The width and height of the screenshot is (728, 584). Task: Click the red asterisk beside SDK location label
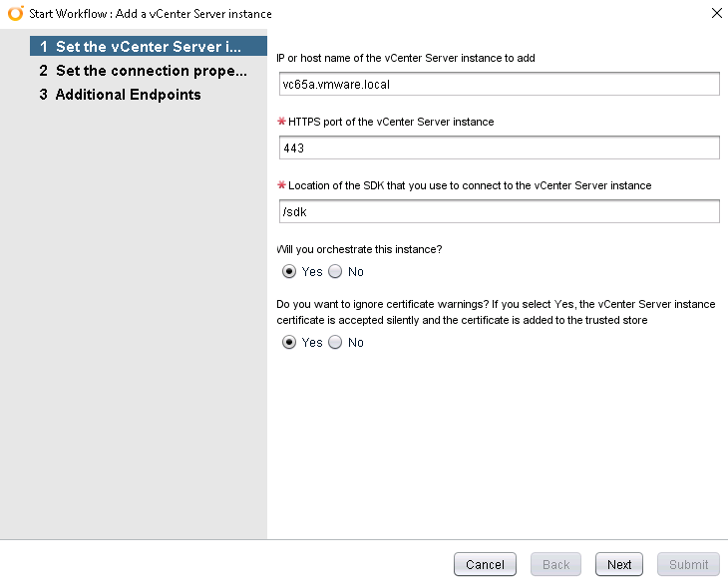pos(281,185)
